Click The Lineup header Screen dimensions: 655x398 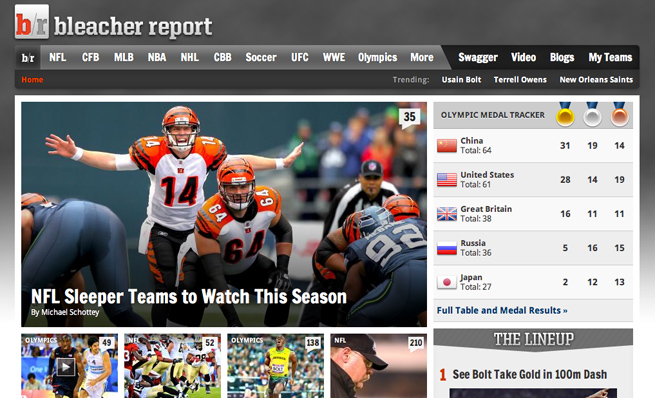(x=533, y=339)
